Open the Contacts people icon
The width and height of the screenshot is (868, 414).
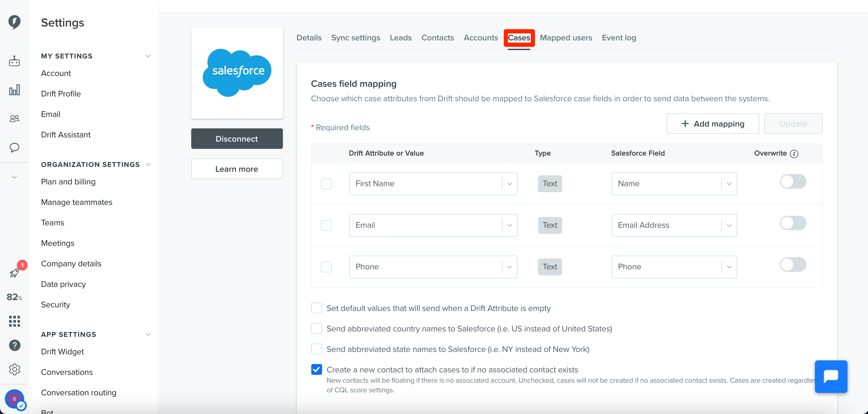tap(14, 118)
